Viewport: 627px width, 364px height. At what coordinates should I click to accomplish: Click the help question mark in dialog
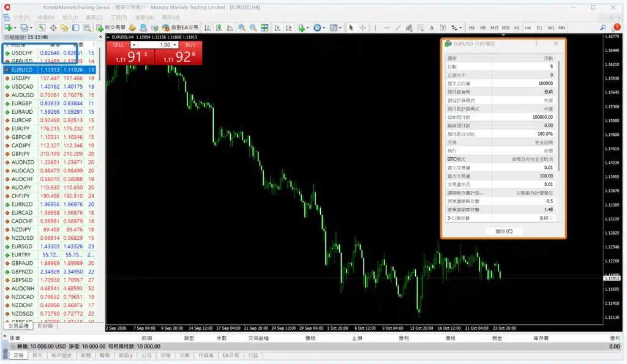tap(536, 43)
